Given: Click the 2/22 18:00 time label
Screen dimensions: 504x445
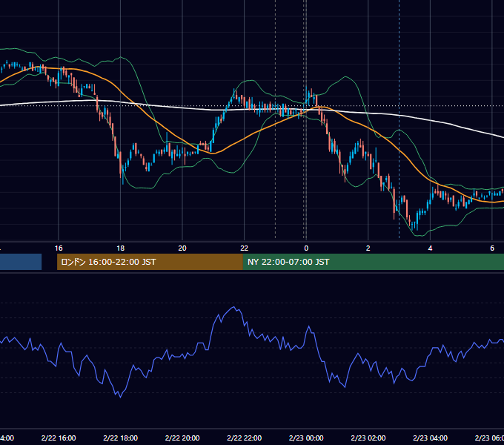Looking at the screenshot, I should tap(121, 438).
